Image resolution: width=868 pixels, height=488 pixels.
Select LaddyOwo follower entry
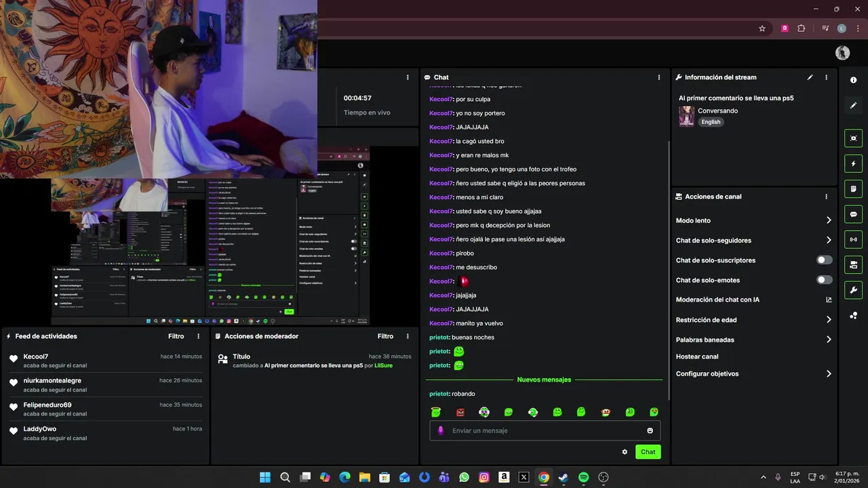[106, 433]
